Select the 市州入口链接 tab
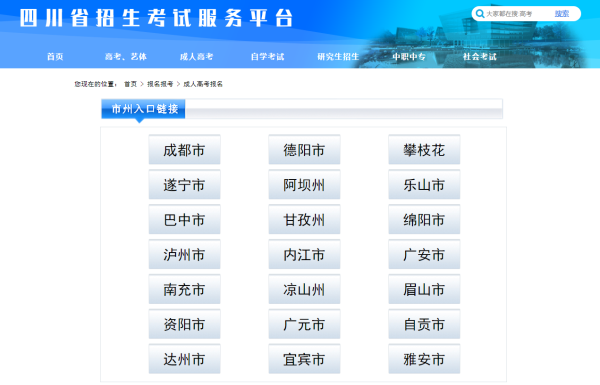 143,109
